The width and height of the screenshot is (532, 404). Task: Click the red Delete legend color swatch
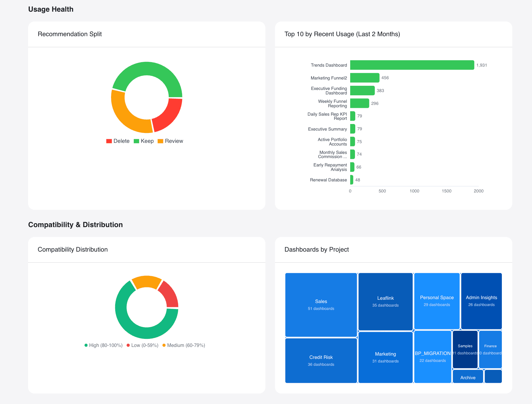[109, 141]
